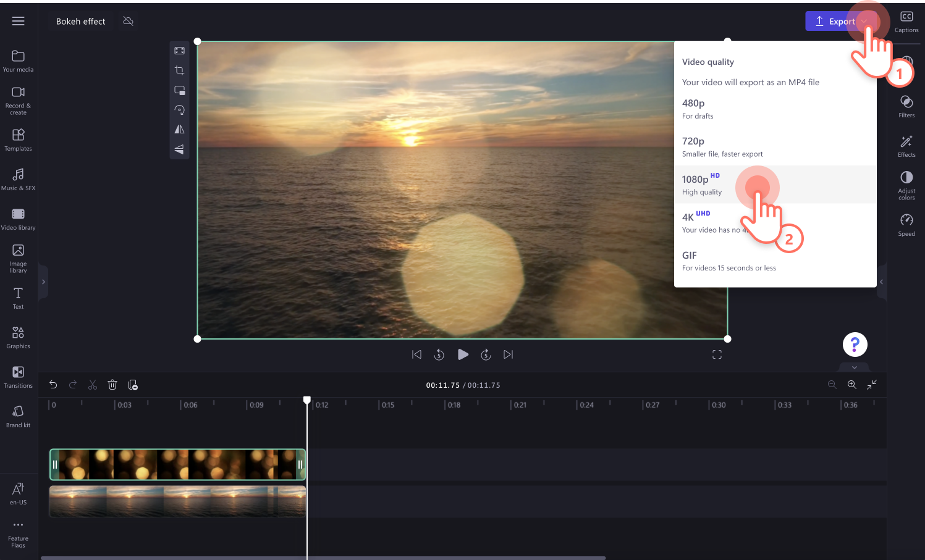Select the sunset ocean clip on timeline
Image resolution: width=925 pixels, height=560 pixels.
click(178, 501)
